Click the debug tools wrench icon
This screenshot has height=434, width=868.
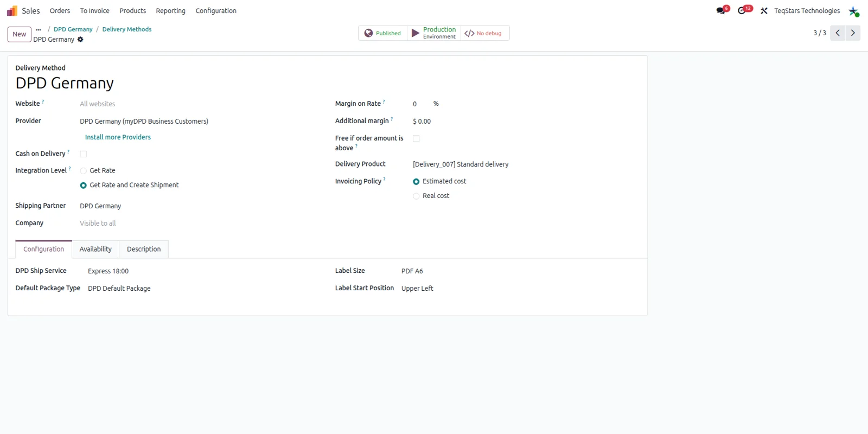tap(764, 11)
